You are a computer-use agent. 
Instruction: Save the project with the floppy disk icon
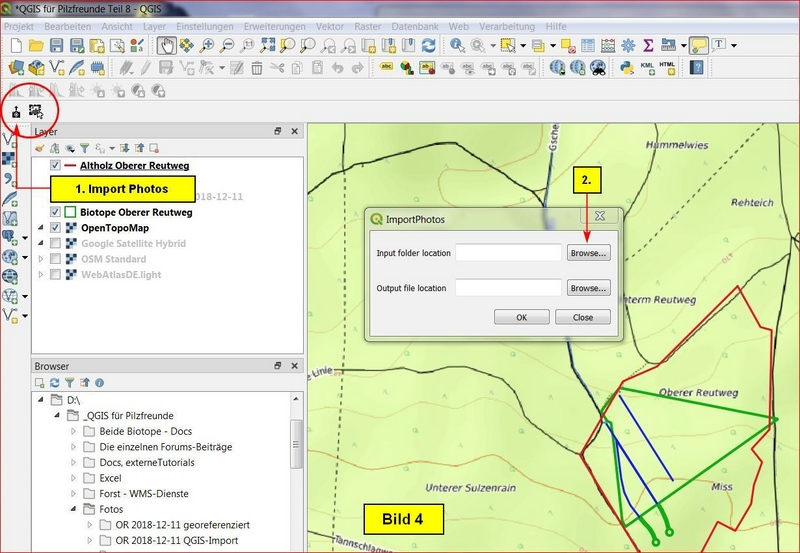(x=56, y=45)
